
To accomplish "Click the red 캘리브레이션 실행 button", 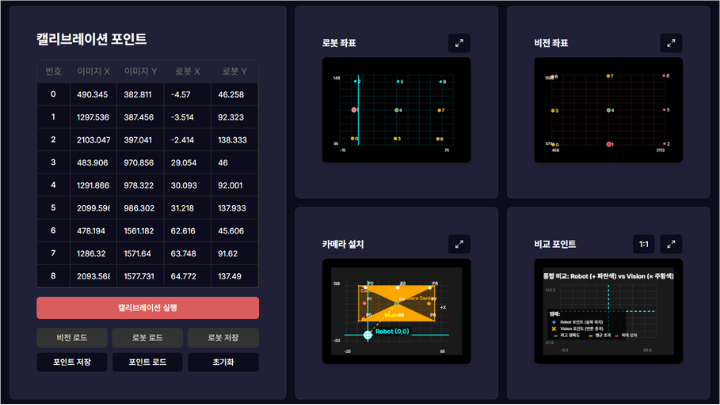I will pyautogui.click(x=147, y=307).
